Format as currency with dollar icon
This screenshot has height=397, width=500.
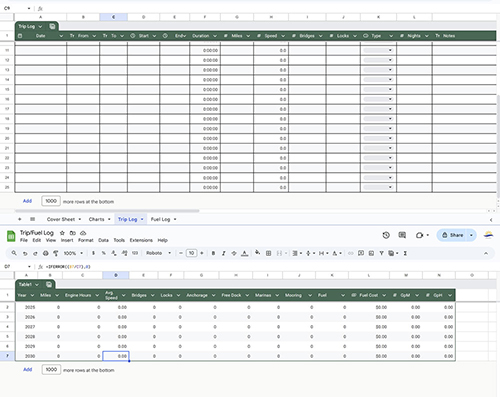tap(93, 253)
